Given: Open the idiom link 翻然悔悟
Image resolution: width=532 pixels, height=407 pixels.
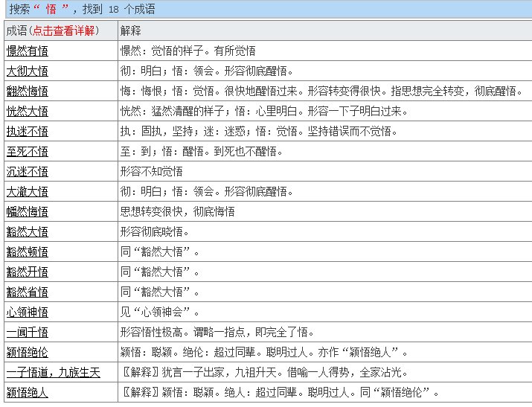Looking at the screenshot, I should tap(27, 92).
